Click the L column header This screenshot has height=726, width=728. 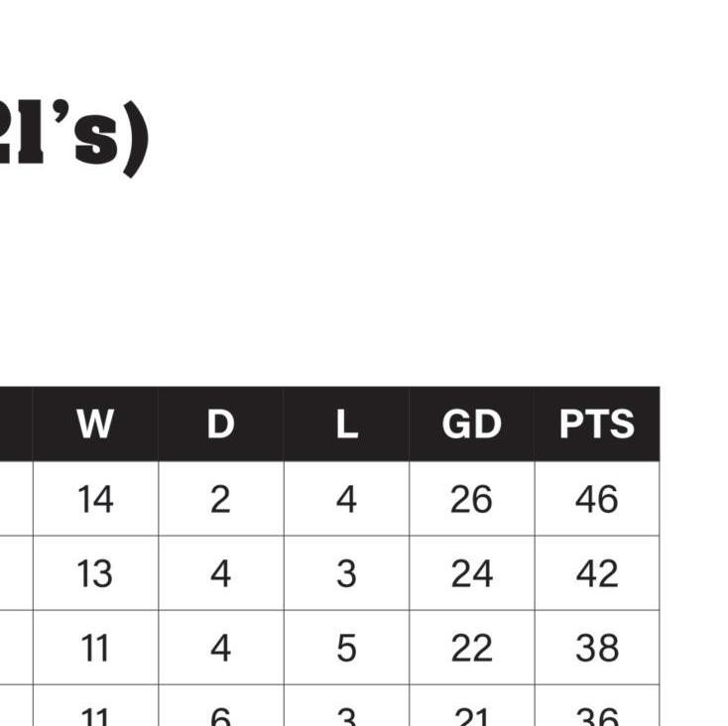pos(346,423)
